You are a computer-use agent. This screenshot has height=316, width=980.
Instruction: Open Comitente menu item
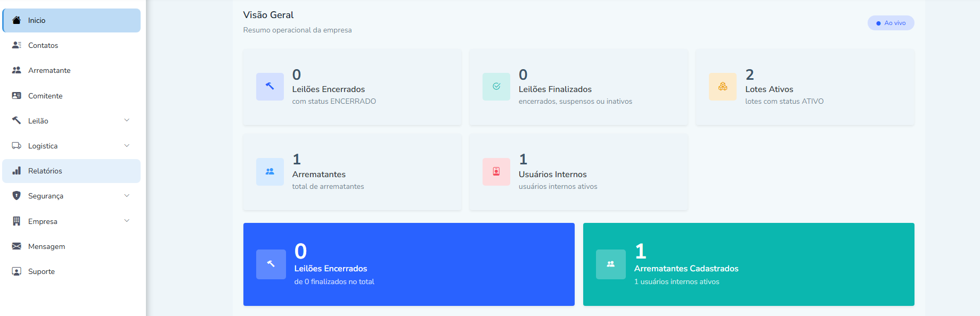click(71, 96)
